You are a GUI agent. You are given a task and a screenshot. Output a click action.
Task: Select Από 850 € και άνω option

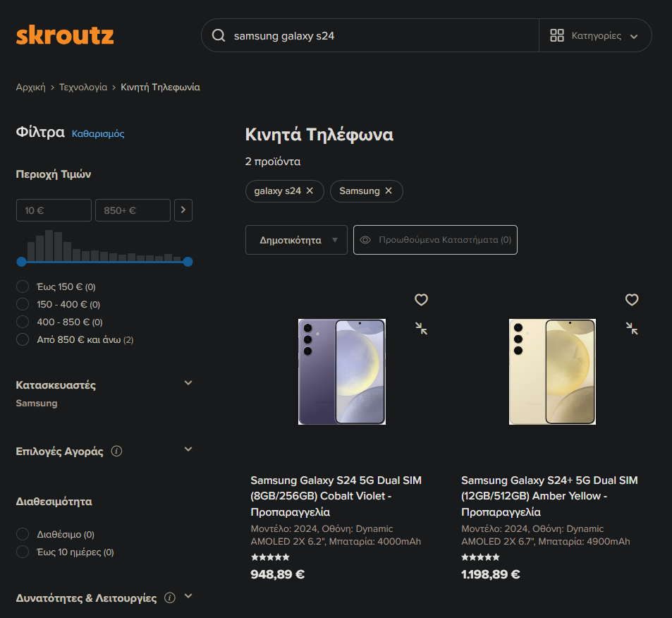[23, 339]
